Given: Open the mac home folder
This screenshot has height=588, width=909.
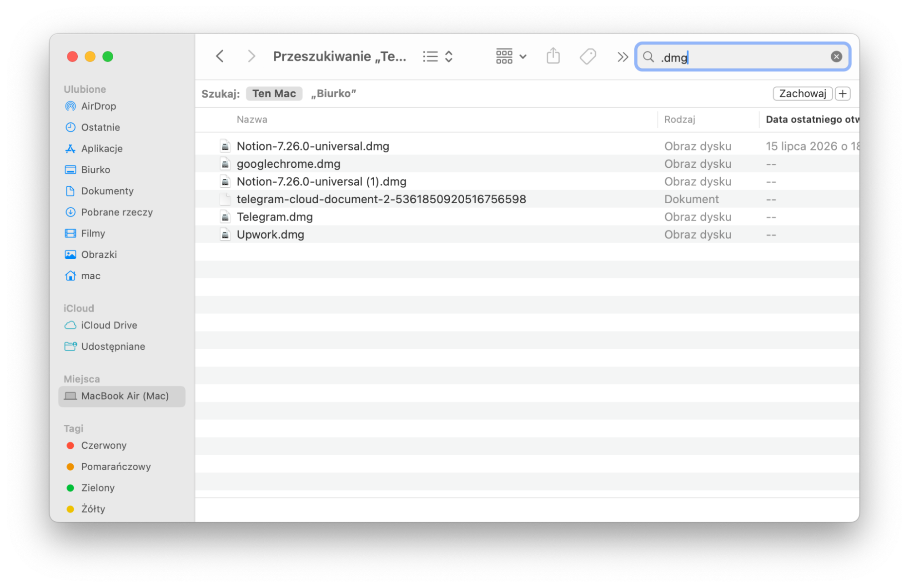Looking at the screenshot, I should [82, 276].
